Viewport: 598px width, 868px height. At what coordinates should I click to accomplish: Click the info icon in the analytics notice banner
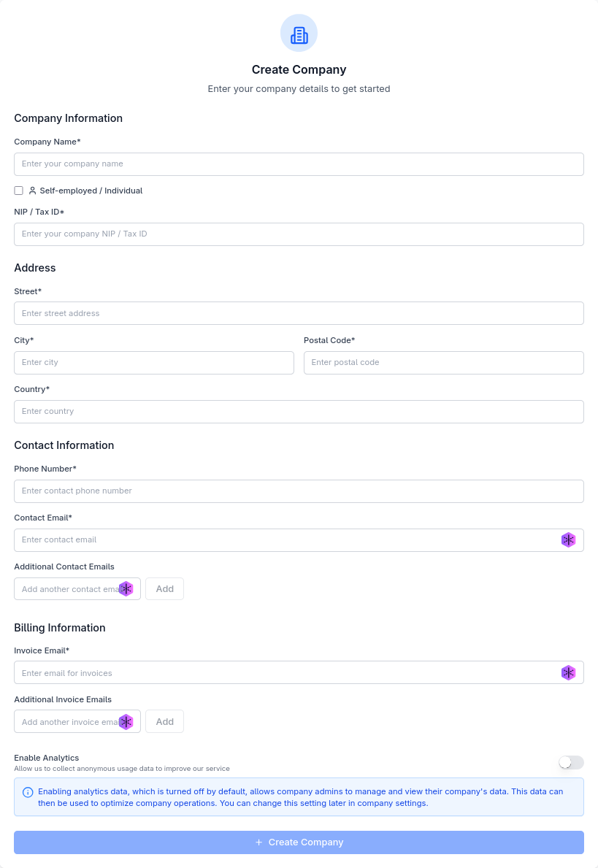tap(28, 792)
